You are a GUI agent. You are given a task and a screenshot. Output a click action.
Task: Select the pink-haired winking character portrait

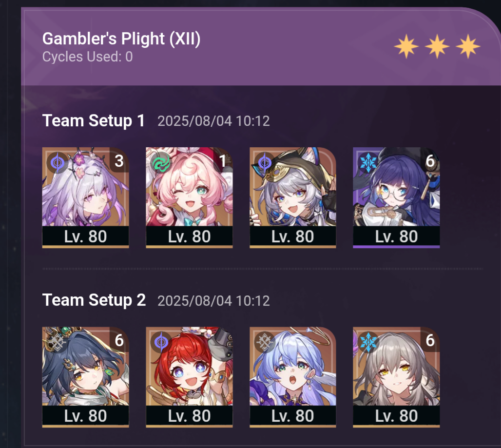click(189, 197)
